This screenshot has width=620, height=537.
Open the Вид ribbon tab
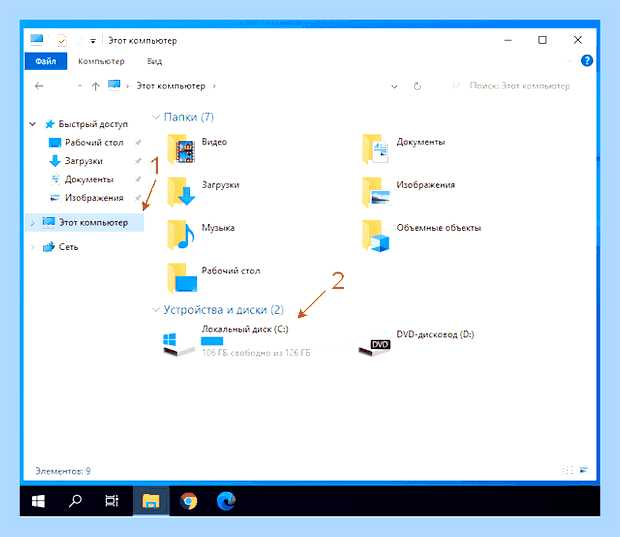tap(155, 61)
